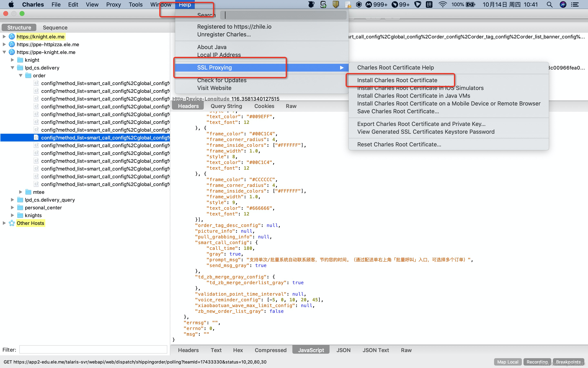Open the request Query String tab
The width and height of the screenshot is (588, 368).
point(226,106)
